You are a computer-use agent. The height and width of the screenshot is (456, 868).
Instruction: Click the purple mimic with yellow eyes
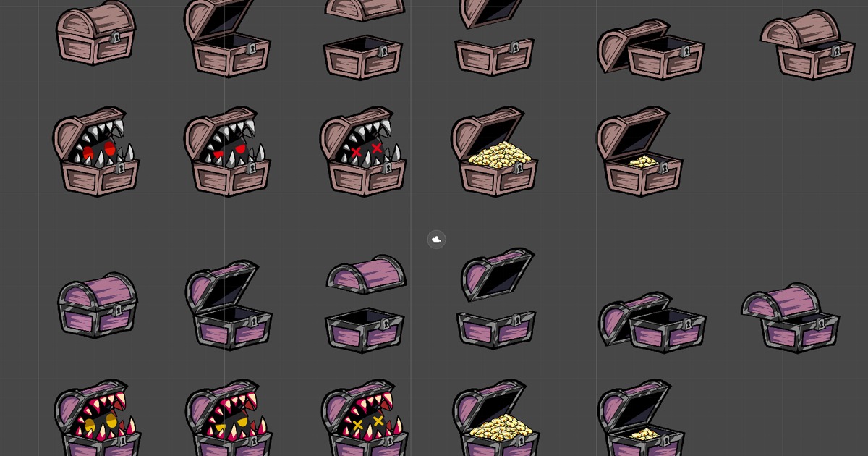tap(101, 420)
